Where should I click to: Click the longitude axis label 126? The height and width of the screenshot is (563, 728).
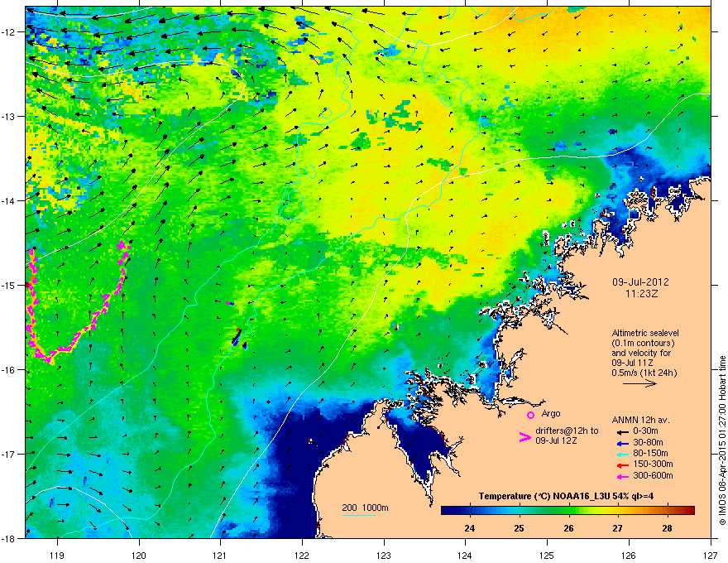(x=629, y=555)
